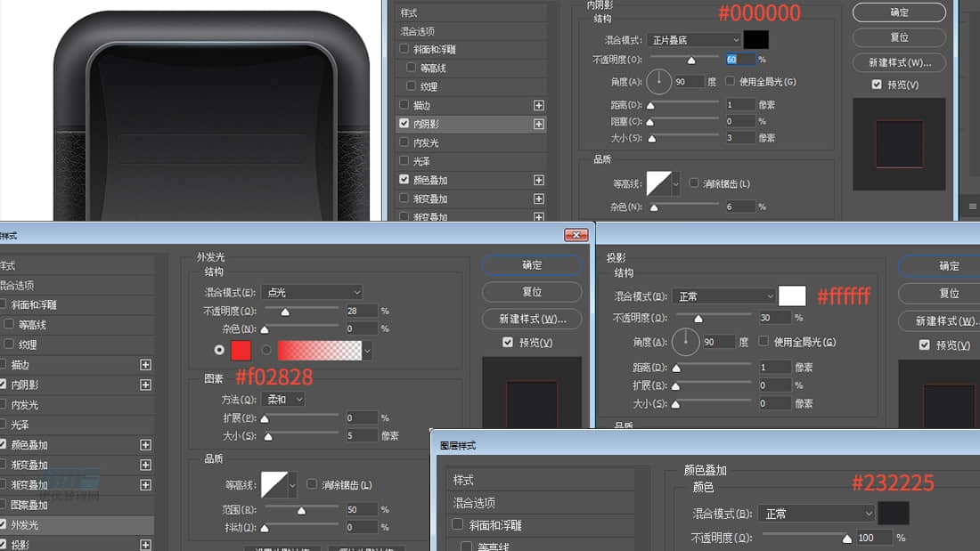The width and height of the screenshot is (980, 551).
Task: Select 混合选项 in the 颜色叠加 dialog list
Action: click(542, 503)
